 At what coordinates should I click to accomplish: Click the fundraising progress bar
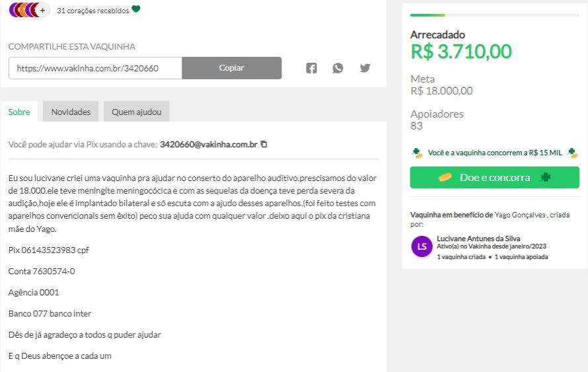click(x=494, y=15)
